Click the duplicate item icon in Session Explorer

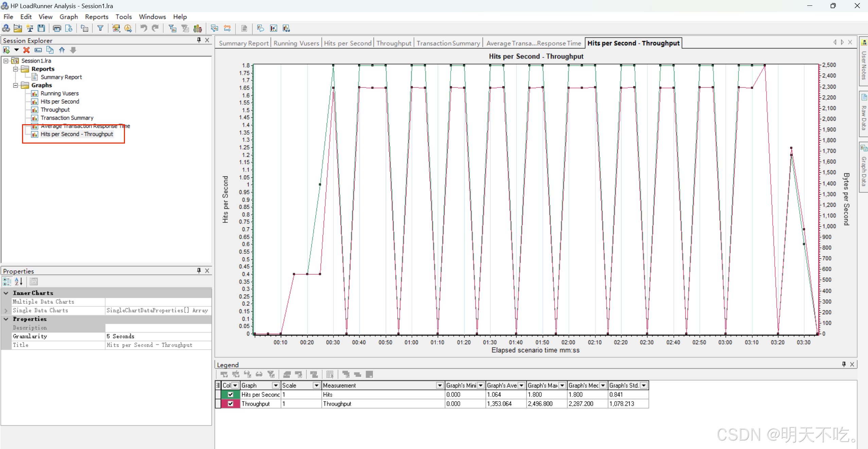(x=50, y=50)
